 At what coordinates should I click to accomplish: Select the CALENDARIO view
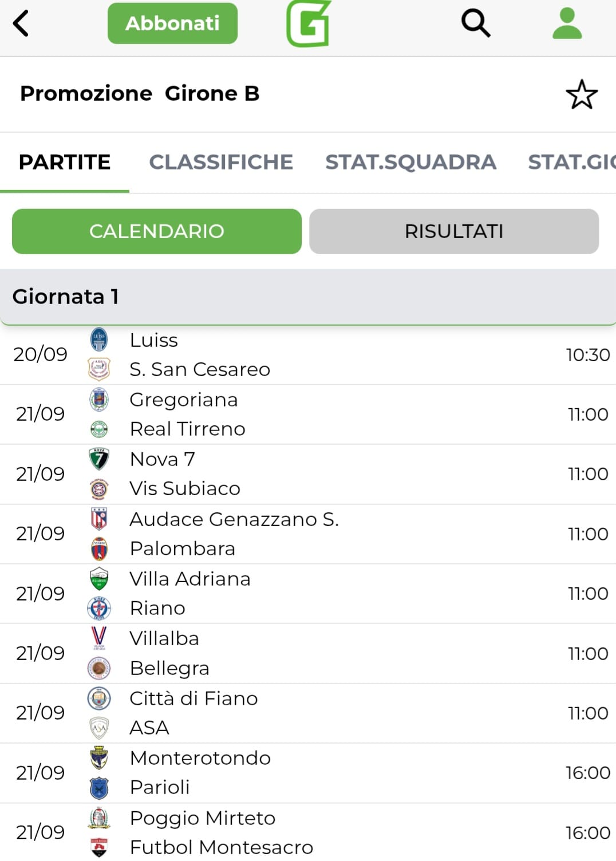(x=156, y=231)
